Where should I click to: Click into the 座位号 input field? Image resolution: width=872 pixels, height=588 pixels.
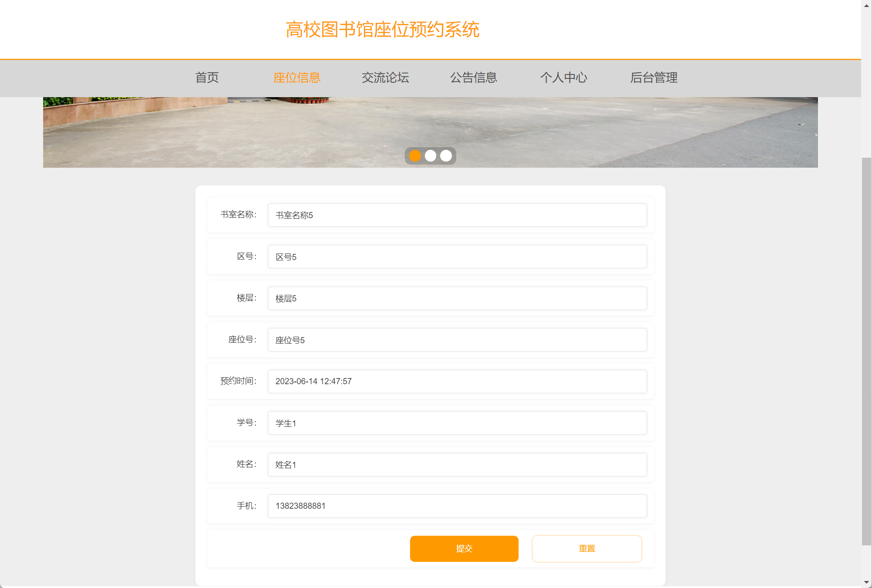[x=457, y=340]
